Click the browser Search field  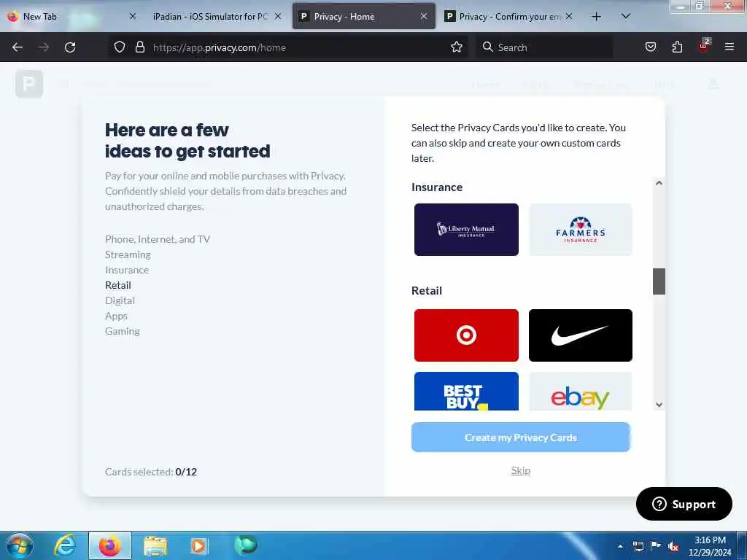(544, 47)
